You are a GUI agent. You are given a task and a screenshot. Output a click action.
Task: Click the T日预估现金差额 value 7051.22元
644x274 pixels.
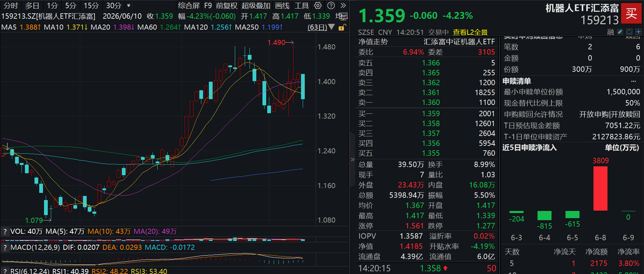[x=622, y=126]
